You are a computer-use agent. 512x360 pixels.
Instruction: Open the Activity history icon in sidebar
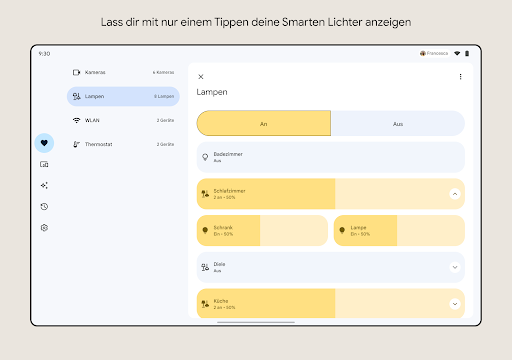tap(44, 207)
